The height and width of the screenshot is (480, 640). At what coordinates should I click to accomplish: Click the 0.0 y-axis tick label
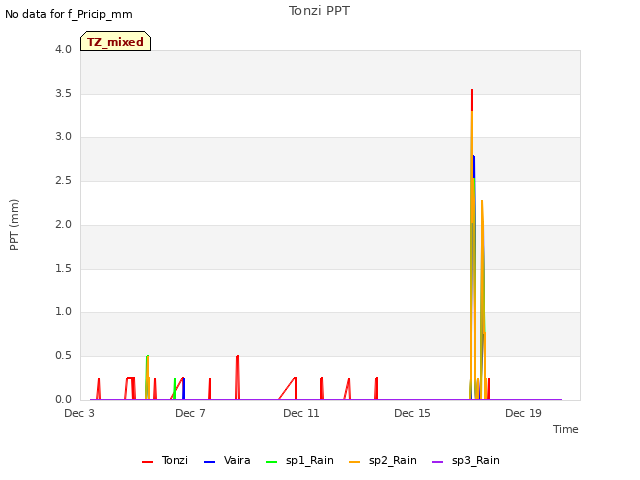tap(63, 400)
